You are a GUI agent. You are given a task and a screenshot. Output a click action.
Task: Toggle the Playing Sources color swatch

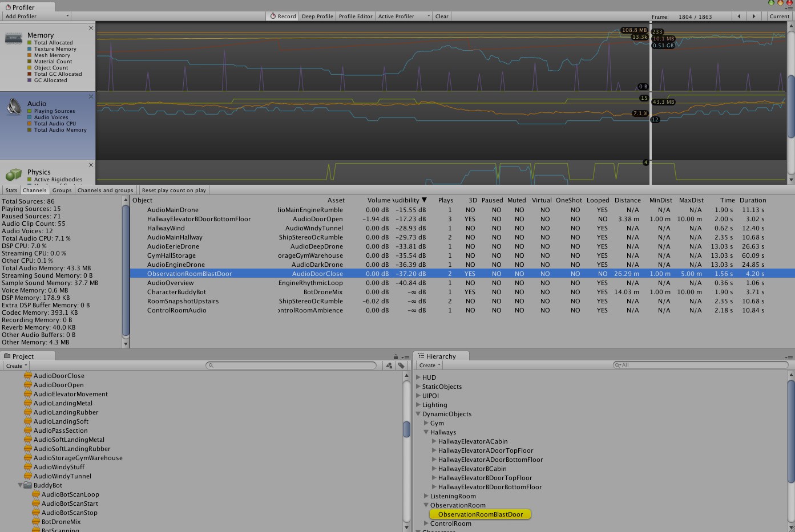point(30,111)
